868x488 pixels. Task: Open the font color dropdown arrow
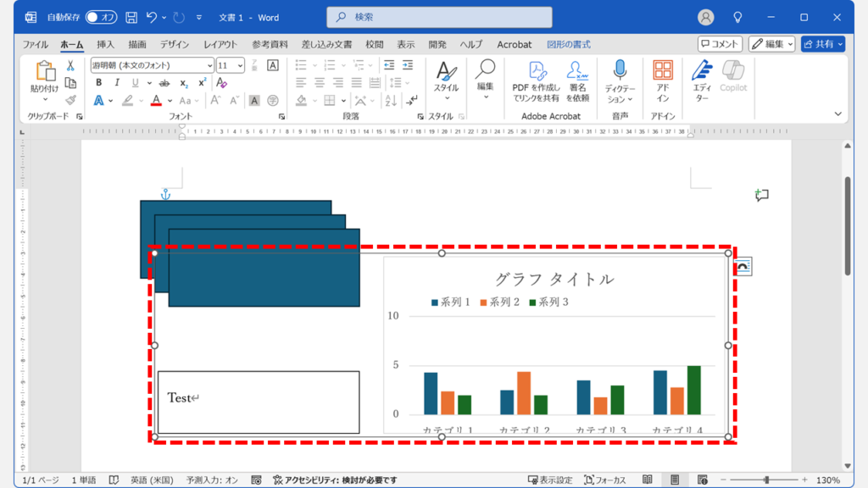pos(170,101)
